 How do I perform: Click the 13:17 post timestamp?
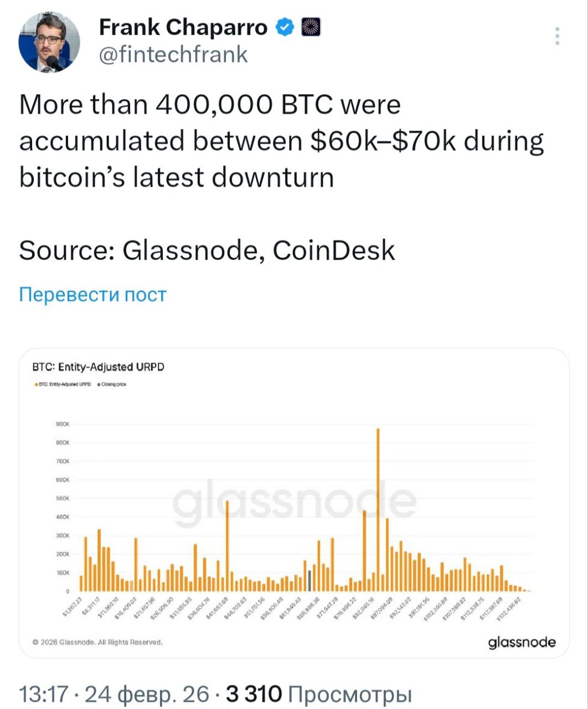(44, 693)
